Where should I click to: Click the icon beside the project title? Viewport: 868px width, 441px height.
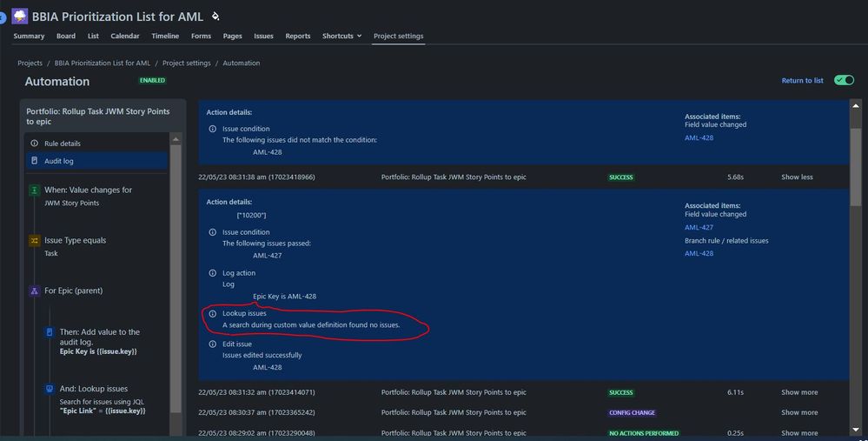point(215,17)
